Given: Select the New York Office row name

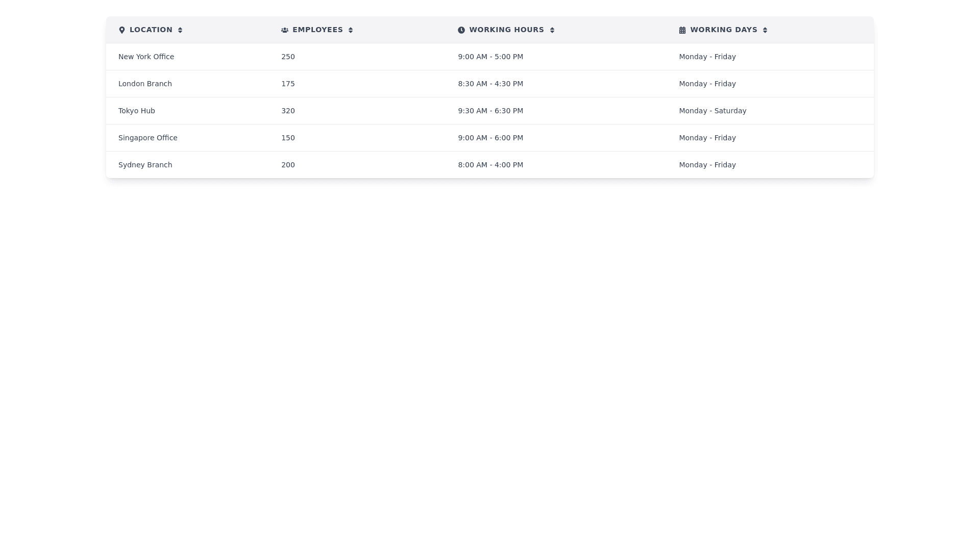Looking at the screenshot, I should (146, 57).
